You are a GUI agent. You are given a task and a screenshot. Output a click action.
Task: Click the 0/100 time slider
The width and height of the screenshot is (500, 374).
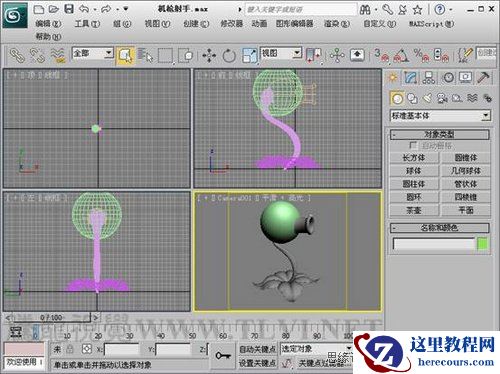point(51,318)
